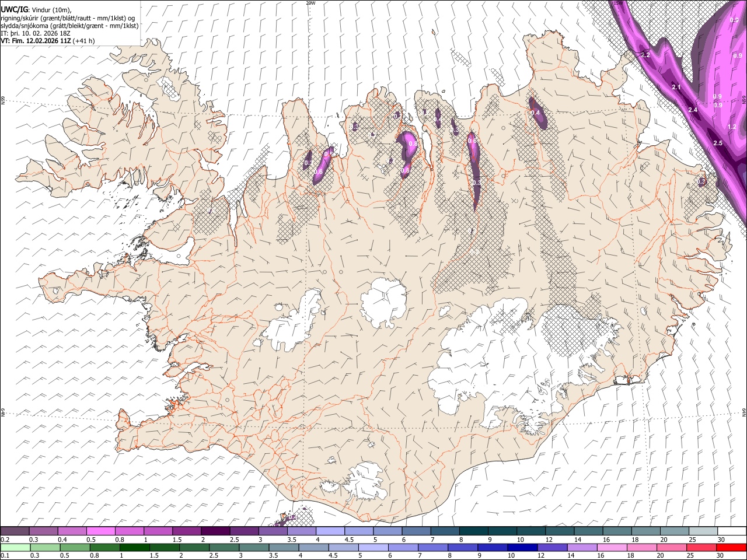Click the 'VT: Fim. 12.02.2026 11Z (+41 h)' line
Screen dimensions: 747x560
tap(48, 41)
